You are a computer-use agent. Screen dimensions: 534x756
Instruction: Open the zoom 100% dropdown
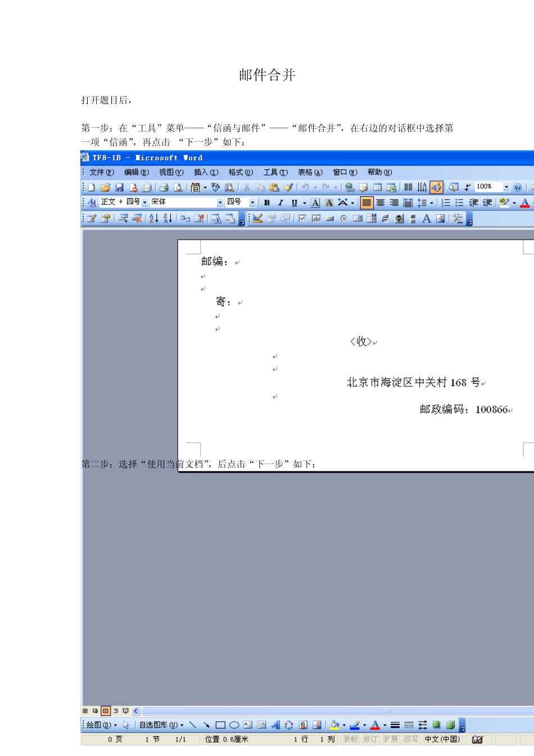pyautogui.click(x=506, y=187)
